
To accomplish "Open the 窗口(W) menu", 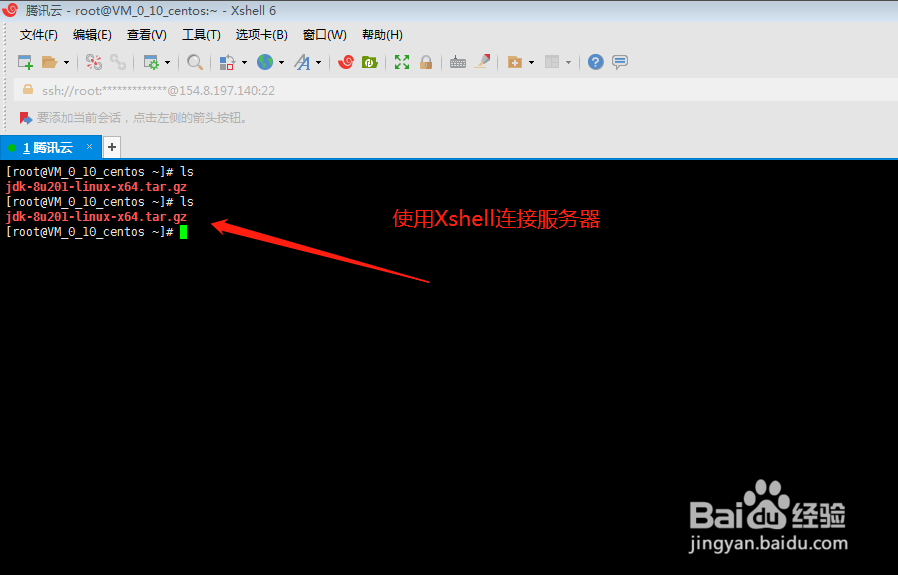I will 325,35.
